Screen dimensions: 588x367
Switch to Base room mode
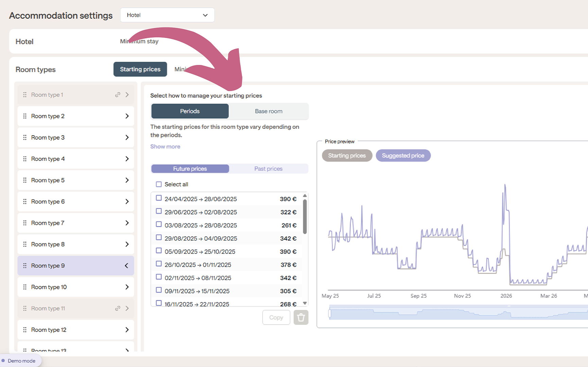[268, 111]
